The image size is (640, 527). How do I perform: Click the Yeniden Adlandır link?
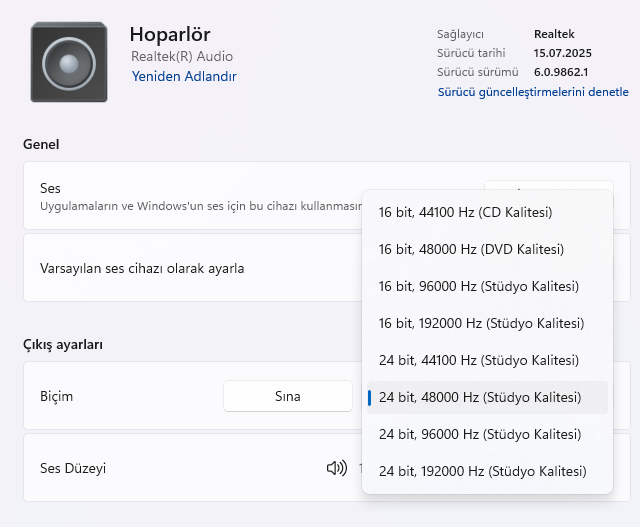[x=184, y=76]
